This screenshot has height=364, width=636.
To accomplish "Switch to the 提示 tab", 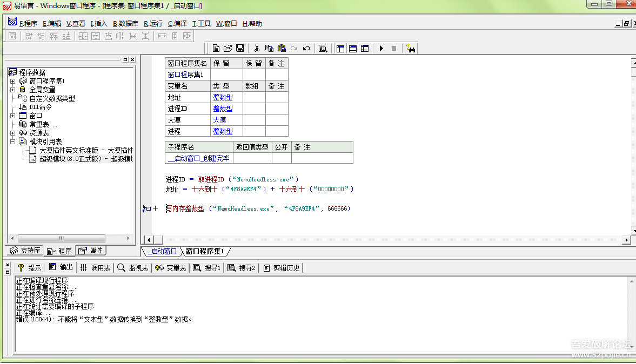I will pyautogui.click(x=30, y=268).
